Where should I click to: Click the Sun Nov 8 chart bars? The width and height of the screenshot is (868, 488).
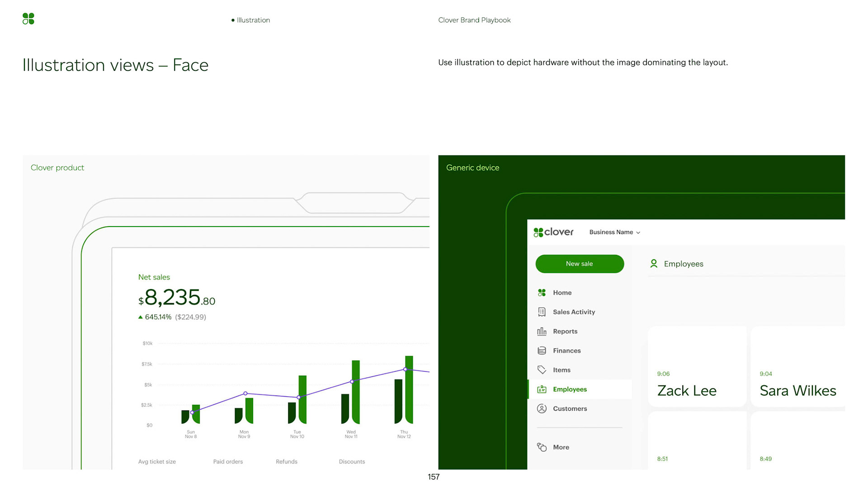(190, 414)
